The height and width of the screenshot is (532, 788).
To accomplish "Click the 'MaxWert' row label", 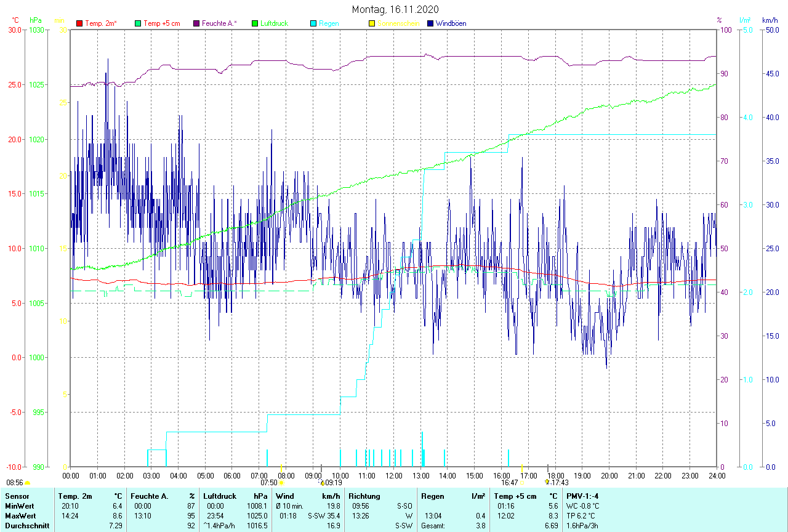I will coord(20,515).
